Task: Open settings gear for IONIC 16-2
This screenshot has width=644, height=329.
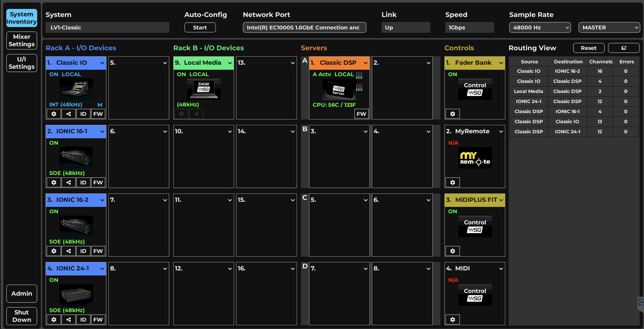Action: coord(54,251)
